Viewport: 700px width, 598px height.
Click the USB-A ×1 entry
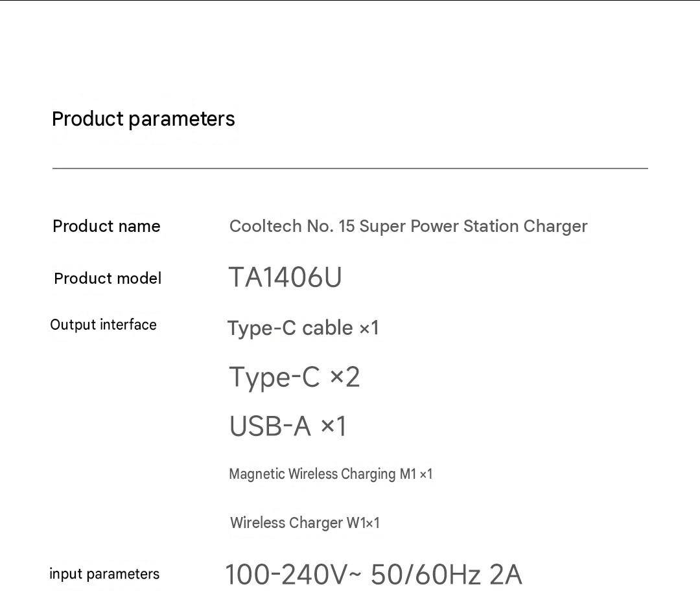[x=288, y=426]
